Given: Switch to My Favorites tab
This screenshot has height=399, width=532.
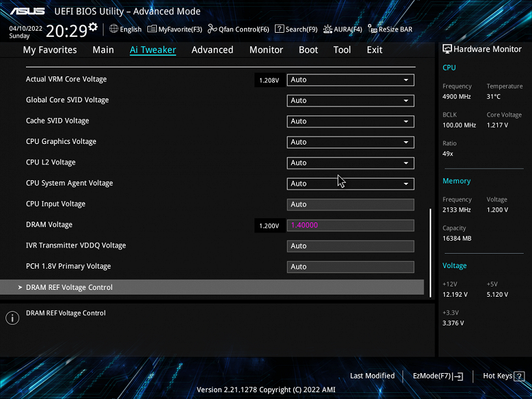Looking at the screenshot, I should tap(50, 50).
